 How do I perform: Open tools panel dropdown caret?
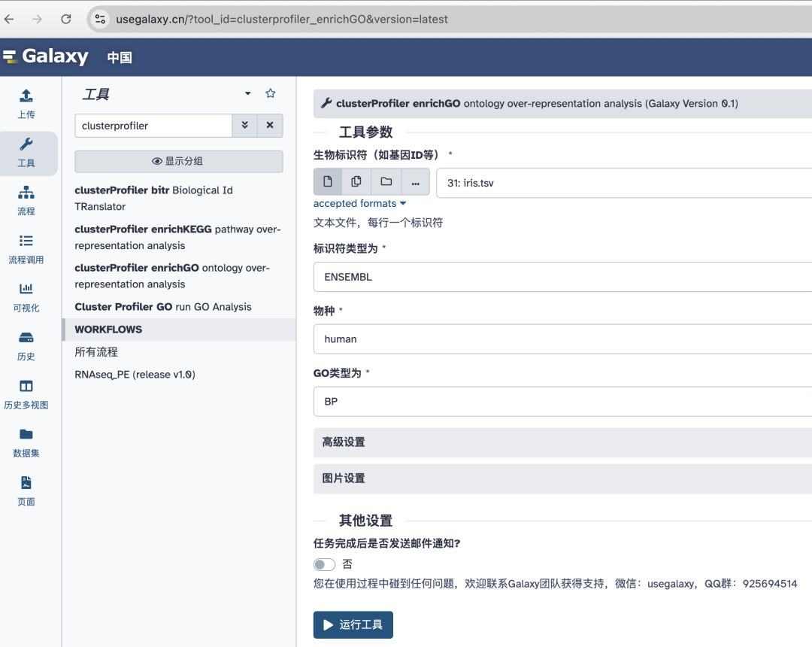[x=247, y=94]
